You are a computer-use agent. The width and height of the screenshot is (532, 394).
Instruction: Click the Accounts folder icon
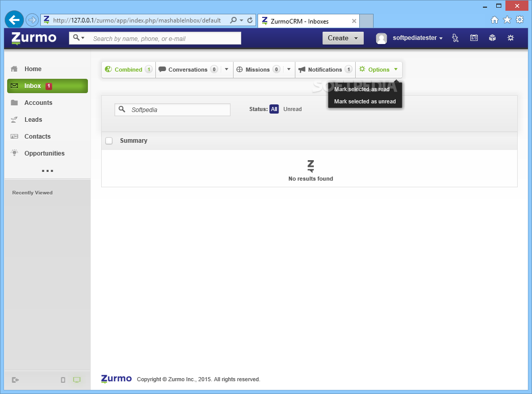pos(14,102)
